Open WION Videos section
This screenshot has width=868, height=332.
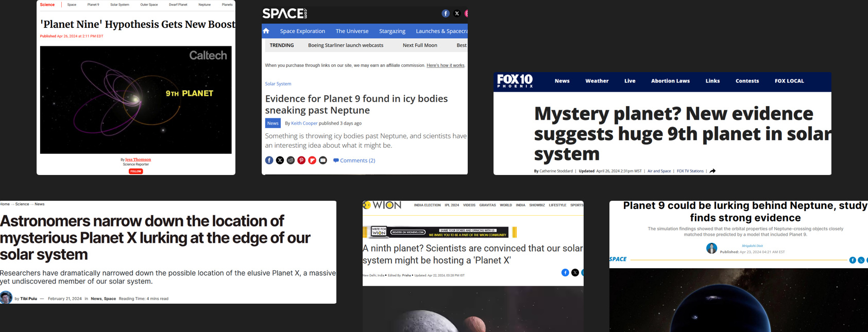pyautogui.click(x=469, y=205)
